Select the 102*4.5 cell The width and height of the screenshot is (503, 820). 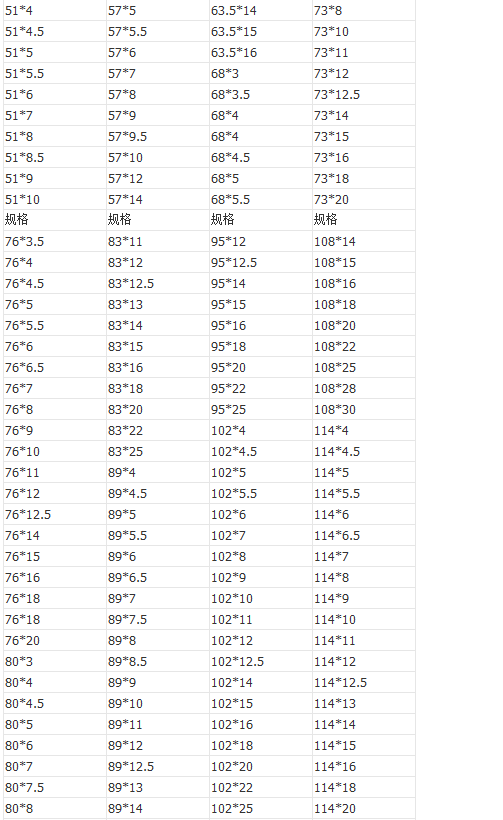[x=261, y=451]
